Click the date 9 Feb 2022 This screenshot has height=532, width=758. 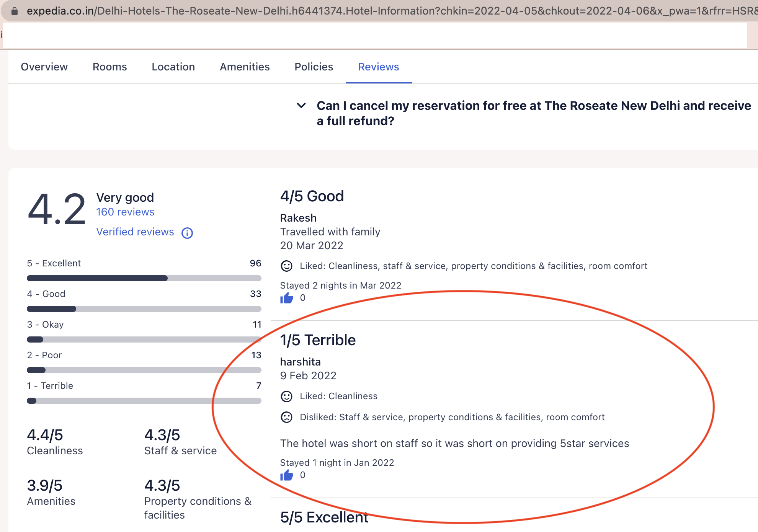pyautogui.click(x=308, y=375)
